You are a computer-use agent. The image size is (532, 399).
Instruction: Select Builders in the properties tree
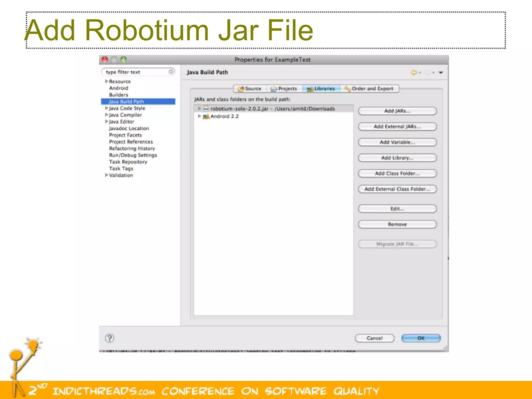point(119,95)
